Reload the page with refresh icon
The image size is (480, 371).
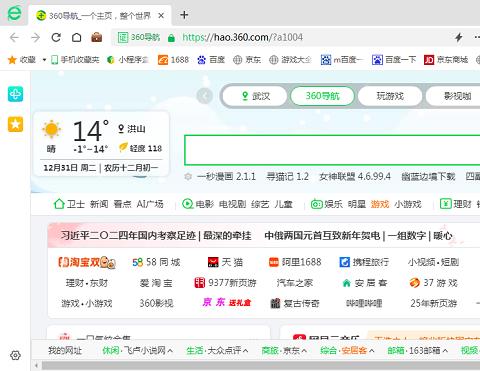pos(56,37)
